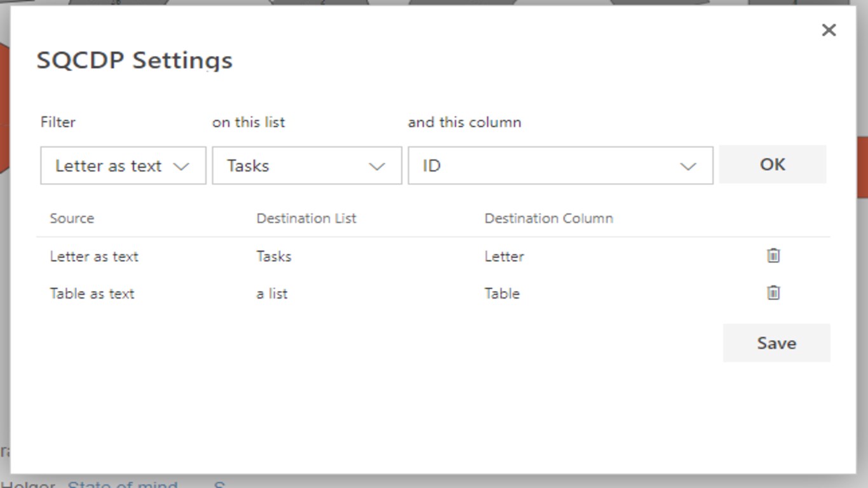Open the Filter dropdown showing Letter as text
Viewport: 868px width, 488px height.
coord(123,166)
